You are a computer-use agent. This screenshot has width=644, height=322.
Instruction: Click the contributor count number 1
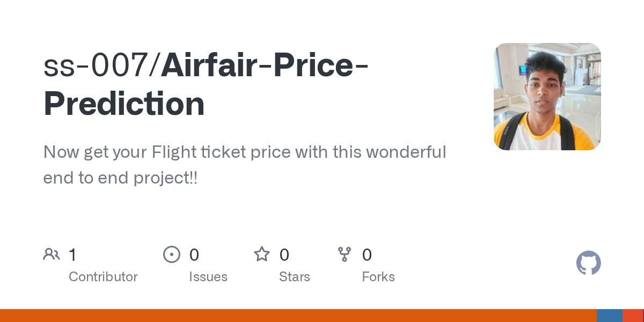[72, 255]
